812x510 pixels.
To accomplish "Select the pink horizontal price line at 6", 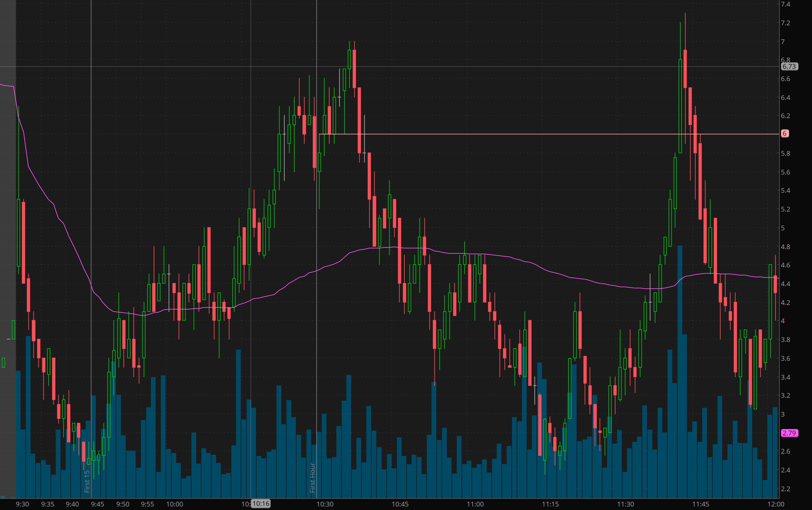I will [506, 134].
